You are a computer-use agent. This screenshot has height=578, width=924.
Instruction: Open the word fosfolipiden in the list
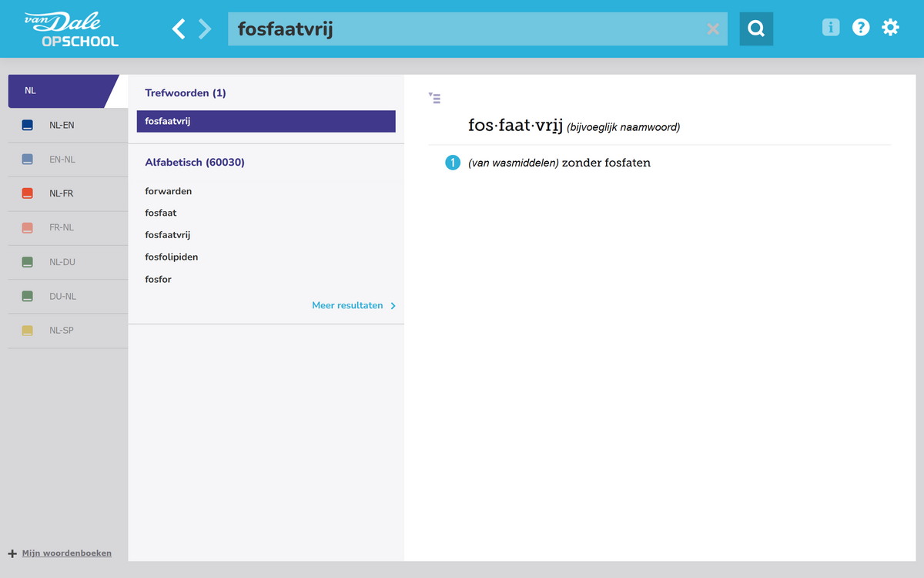pyautogui.click(x=172, y=257)
